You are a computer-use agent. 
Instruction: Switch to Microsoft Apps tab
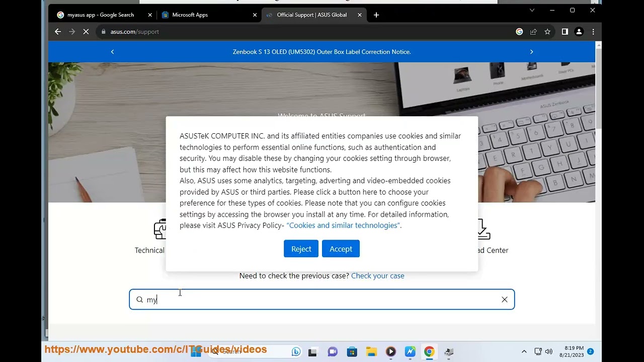tap(208, 15)
